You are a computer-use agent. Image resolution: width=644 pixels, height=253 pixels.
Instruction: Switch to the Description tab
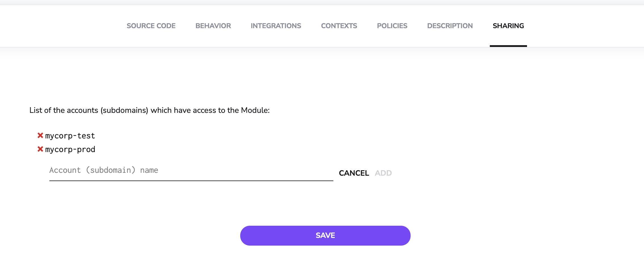pos(450,26)
